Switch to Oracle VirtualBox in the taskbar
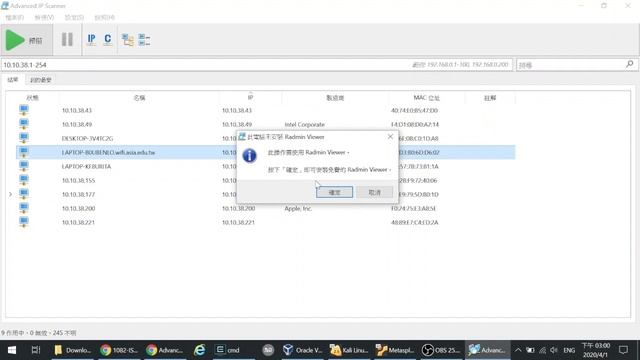 (x=302, y=350)
